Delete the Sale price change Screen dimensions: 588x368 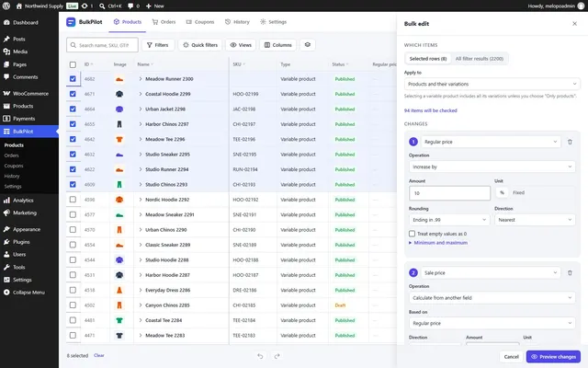click(x=570, y=273)
